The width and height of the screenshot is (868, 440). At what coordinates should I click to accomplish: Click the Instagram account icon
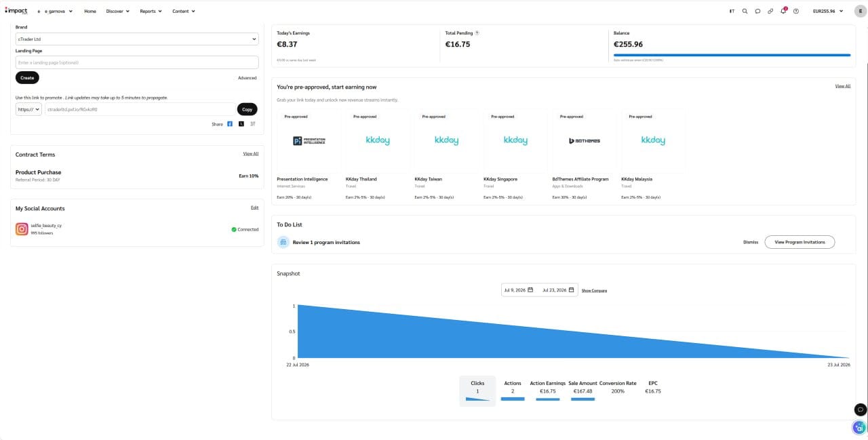(22, 229)
